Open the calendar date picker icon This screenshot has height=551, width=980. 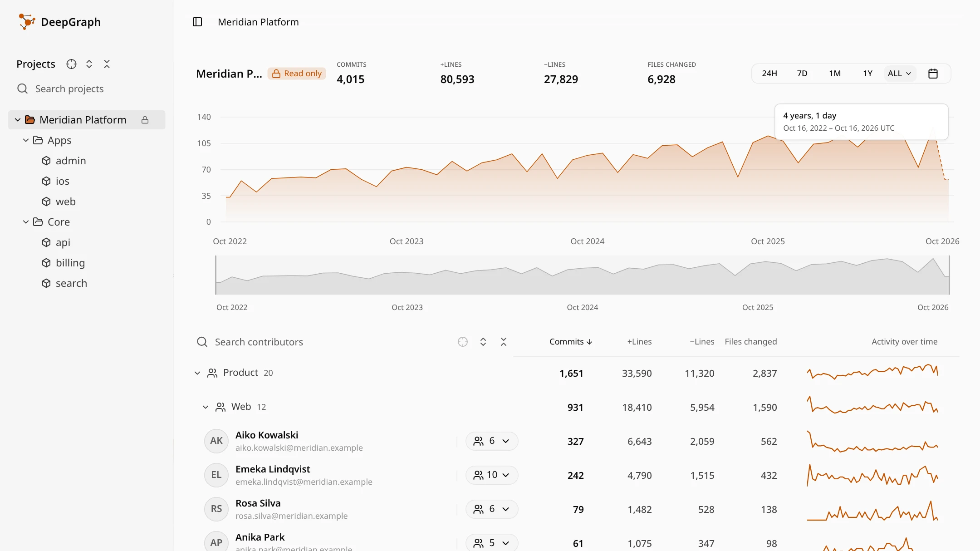coord(933,74)
